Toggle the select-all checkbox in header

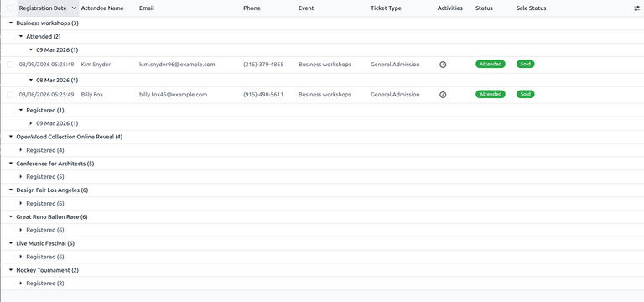10,8
